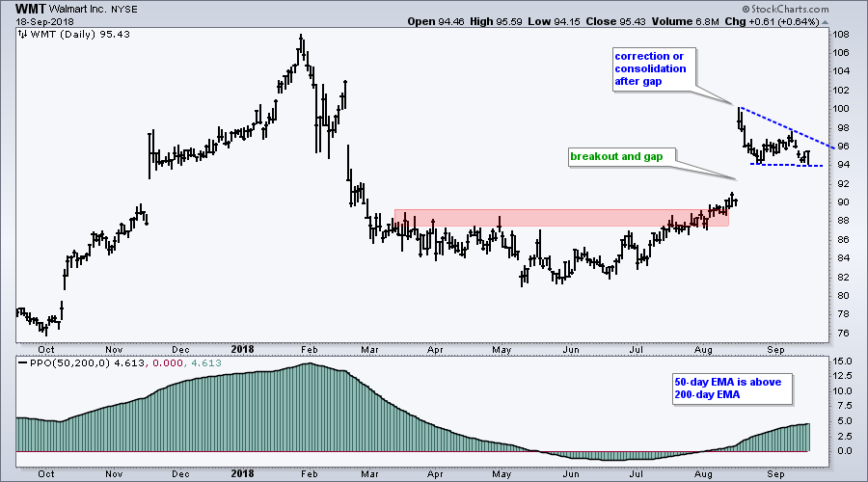Viewport: 868px width, 482px height.
Task: Click the red 0.000 PPO signal value
Action: [167, 363]
